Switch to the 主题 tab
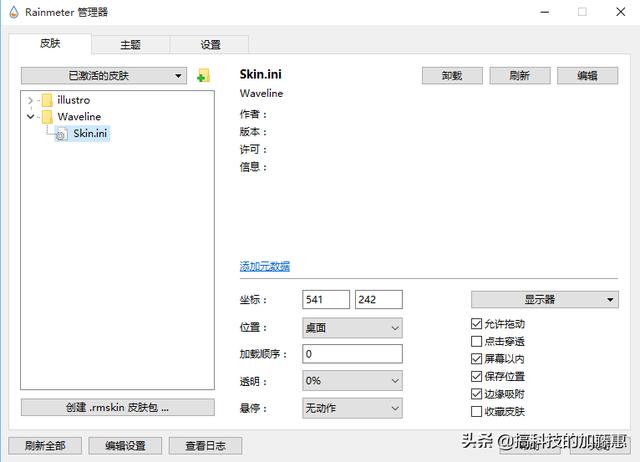 131,44
